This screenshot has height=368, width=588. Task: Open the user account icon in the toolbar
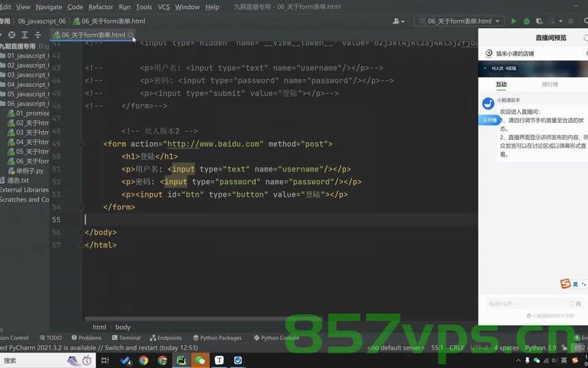pos(398,21)
